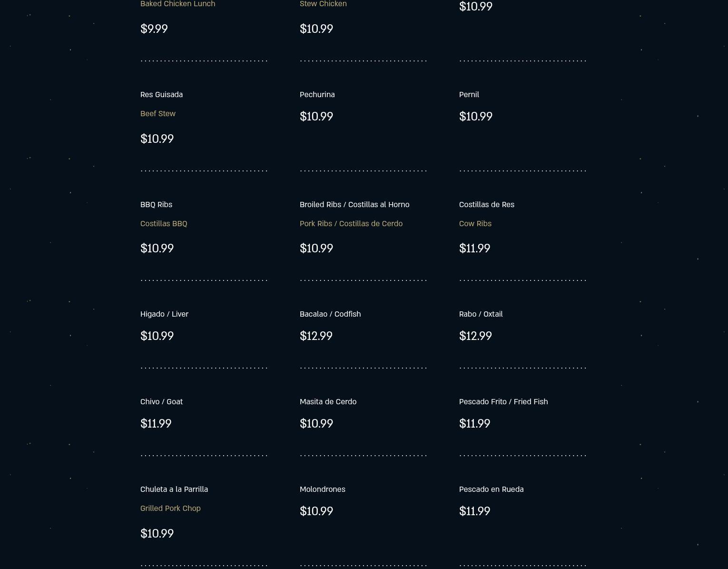
Task: Click the Beef Stew description text
Action: tap(157, 113)
